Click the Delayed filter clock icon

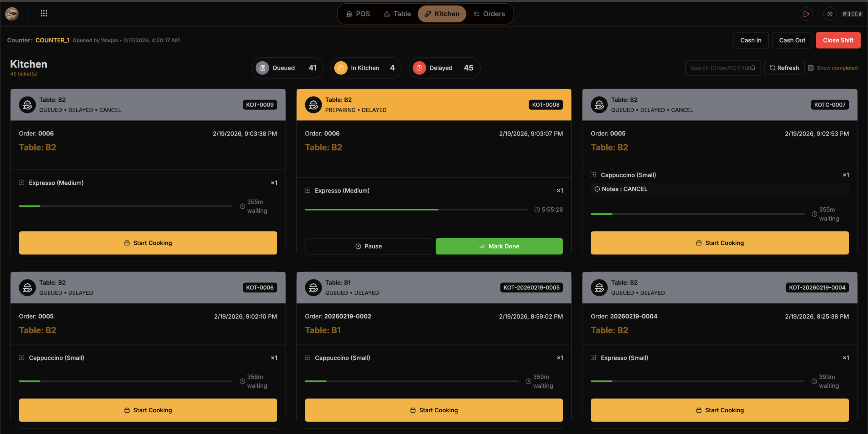coord(419,68)
